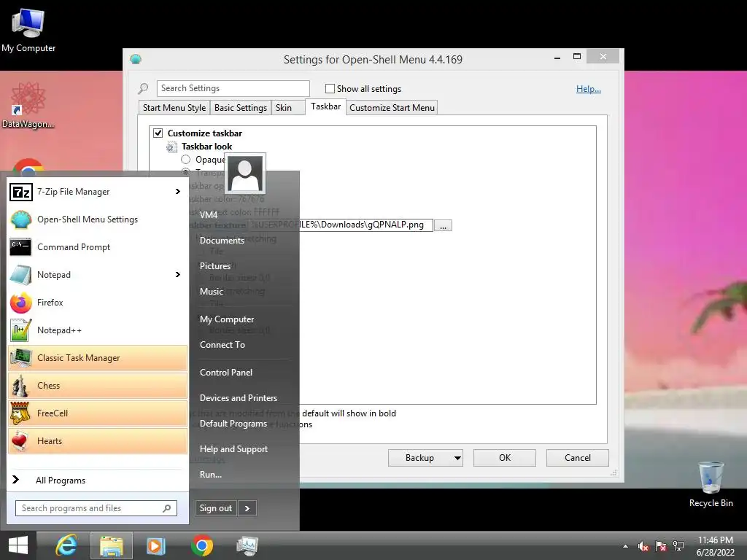Open Pictures from start menu
747x560 pixels.
tap(215, 265)
